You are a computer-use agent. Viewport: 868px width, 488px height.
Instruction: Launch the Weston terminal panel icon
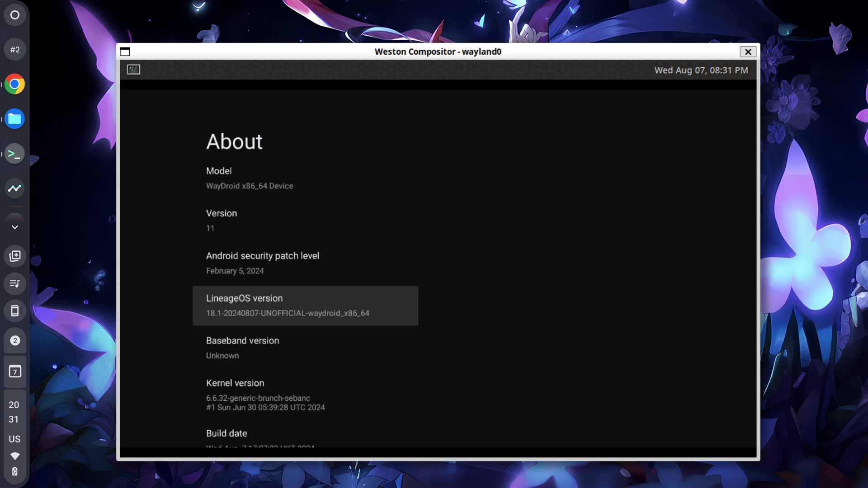(133, 69)
